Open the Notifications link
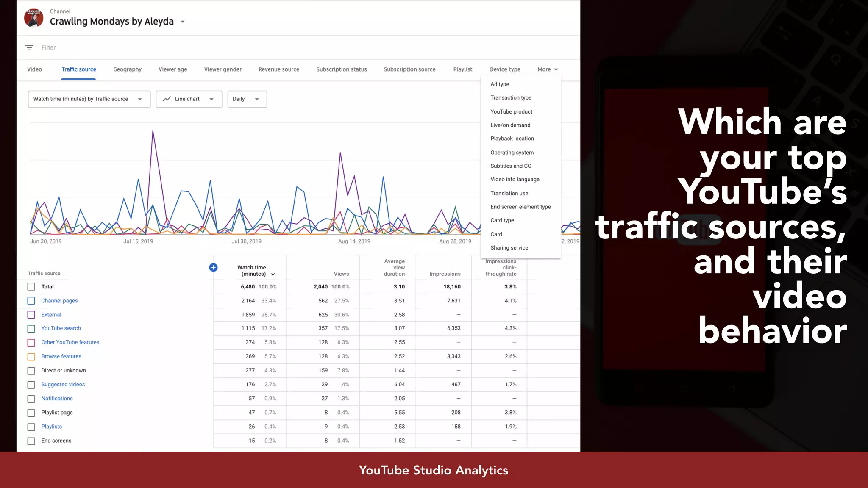 pos(57,399)
